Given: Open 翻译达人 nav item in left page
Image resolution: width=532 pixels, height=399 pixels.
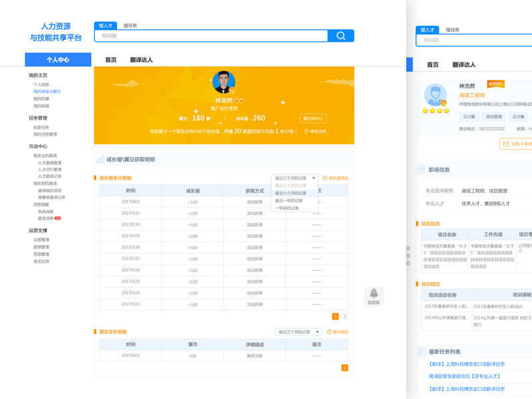Looking at the screenshot, I should 141,60.
